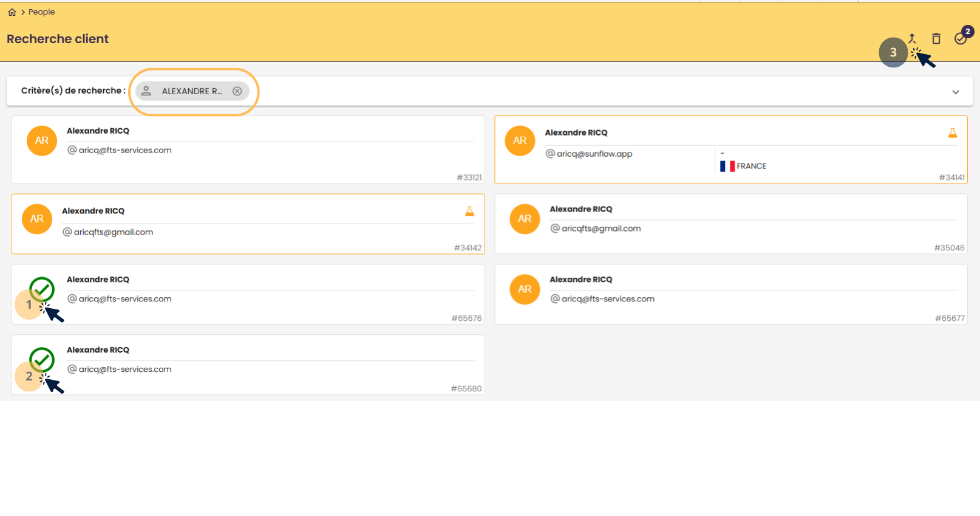Select the AR avatar of client #65677
Viewport: 980px width, 516px height.
(525, 289)
